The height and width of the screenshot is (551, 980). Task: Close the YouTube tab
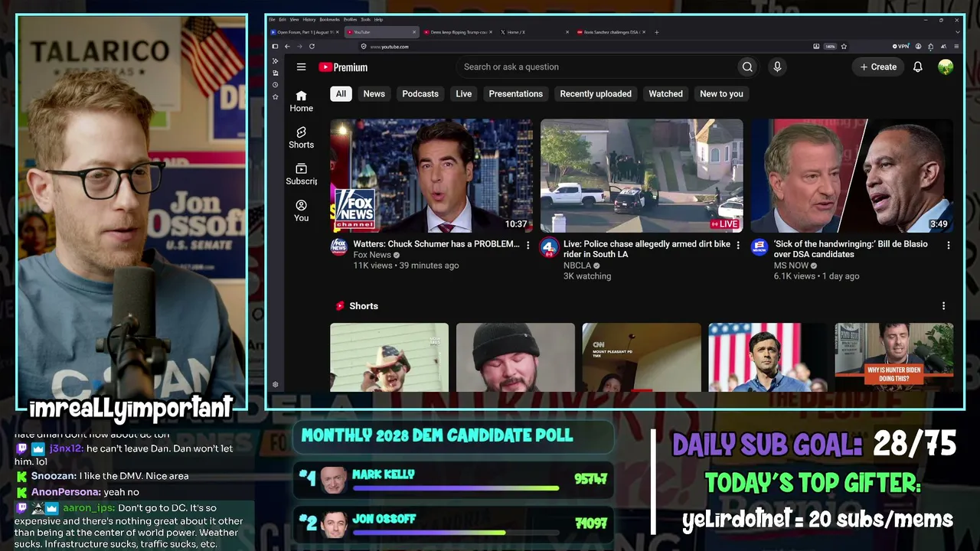(x=414, y=32)
